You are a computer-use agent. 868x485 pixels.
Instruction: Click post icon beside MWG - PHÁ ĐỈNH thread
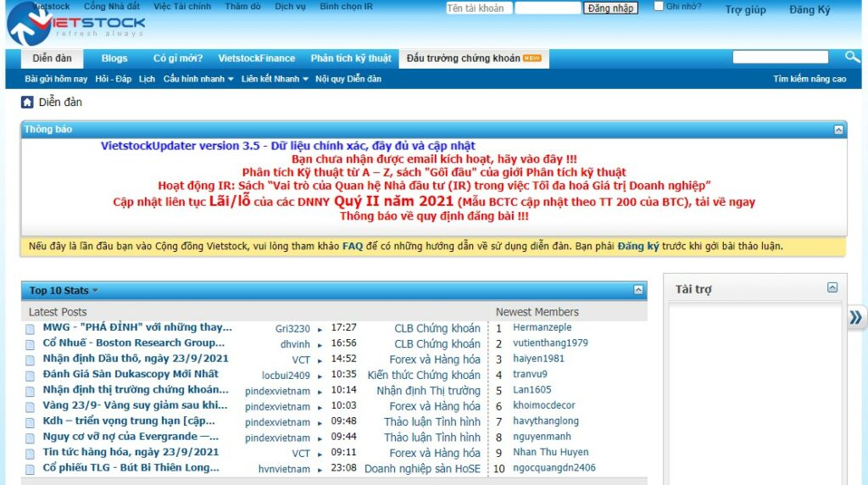30,330
